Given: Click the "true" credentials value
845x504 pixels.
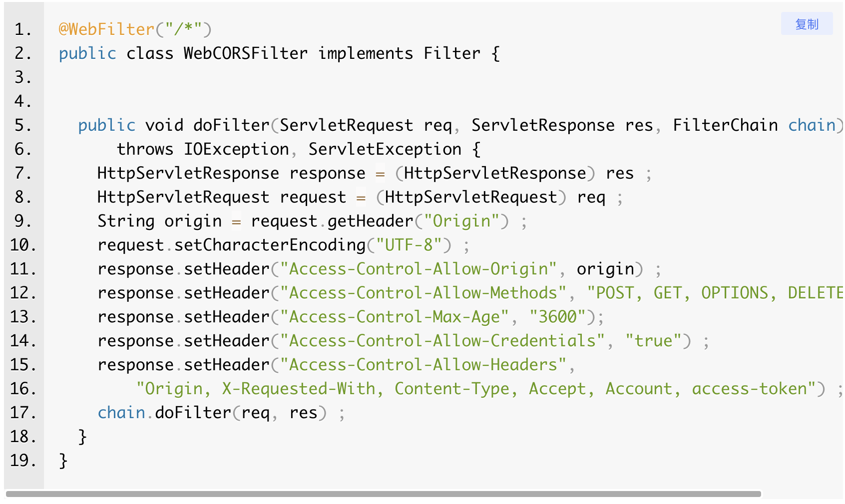Looking at the screenshot, I should pos(653,341).
